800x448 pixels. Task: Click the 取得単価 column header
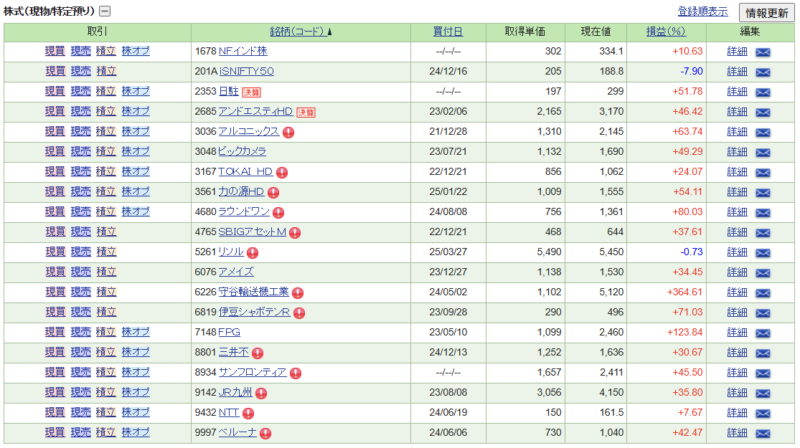point(525,32)
